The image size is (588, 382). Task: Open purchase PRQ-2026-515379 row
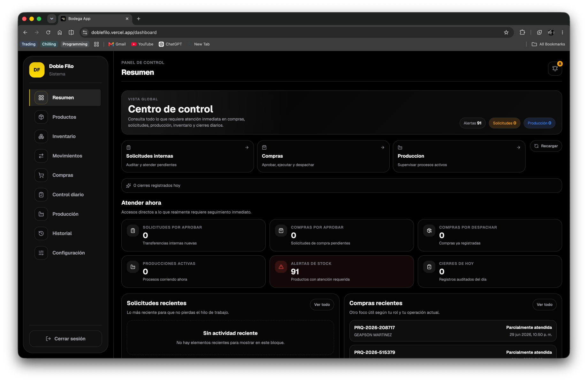(453, 352)
